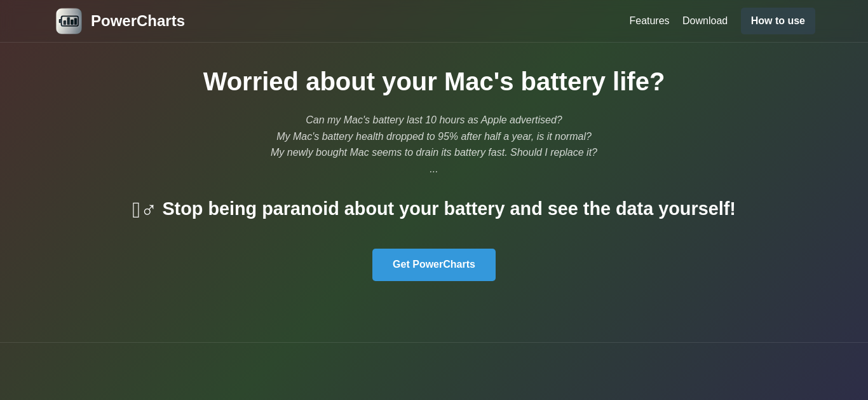Image resolution: width=868 pixels, height=400 pixels.
Task: Click the ellipsis below the italic questions
Action: [x=433, y=170]
